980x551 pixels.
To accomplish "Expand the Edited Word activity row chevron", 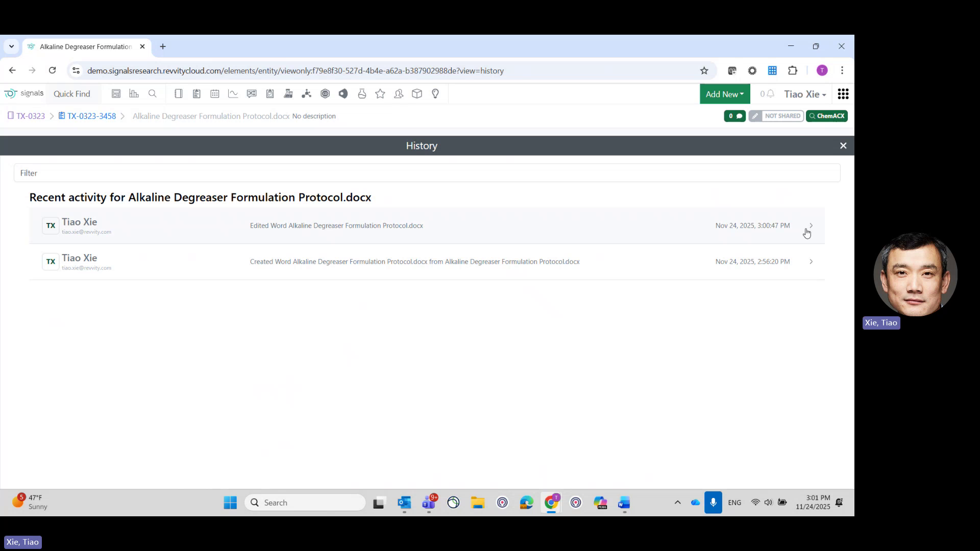I will click(811, 225).
